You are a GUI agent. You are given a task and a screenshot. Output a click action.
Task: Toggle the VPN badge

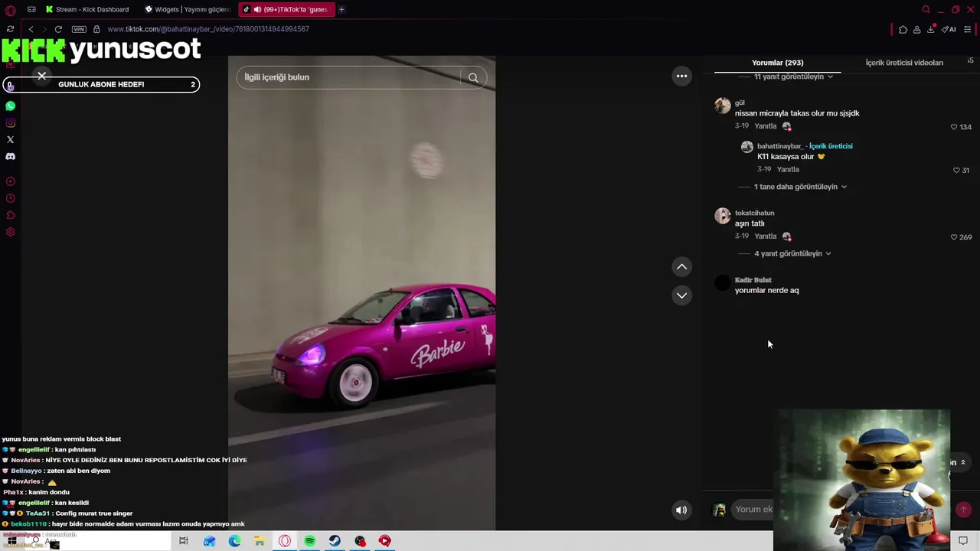pos(79,29)
